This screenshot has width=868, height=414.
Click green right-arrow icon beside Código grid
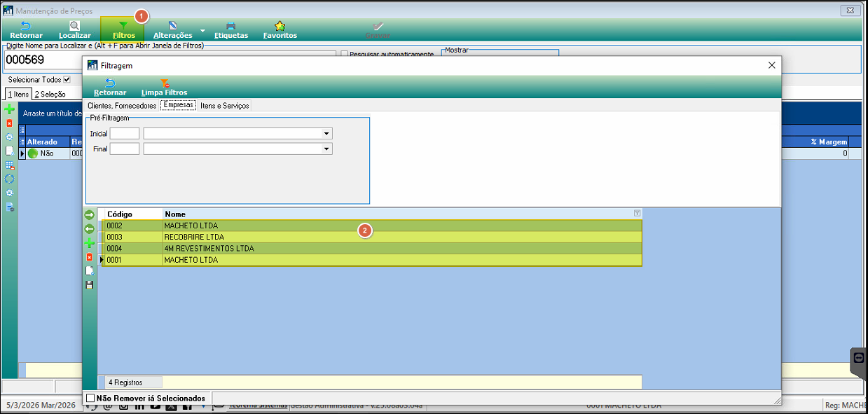point(89,215)
